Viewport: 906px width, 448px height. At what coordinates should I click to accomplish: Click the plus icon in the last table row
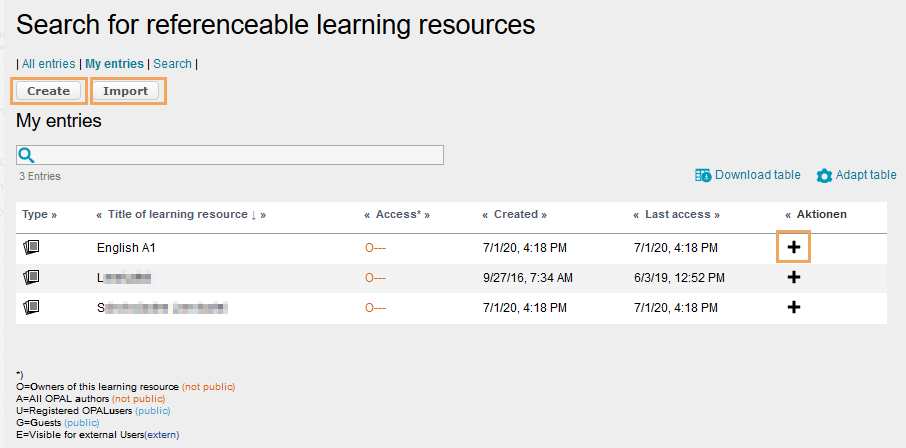pos(794,307)
